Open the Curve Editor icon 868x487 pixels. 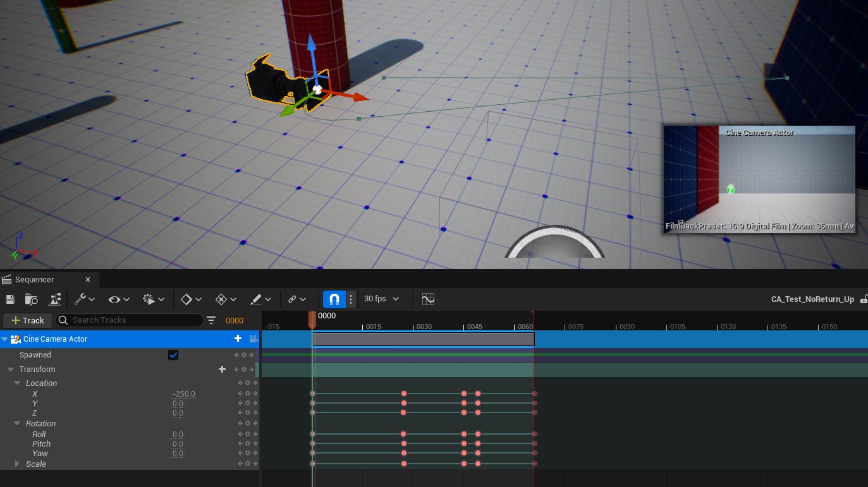point(428,299)
